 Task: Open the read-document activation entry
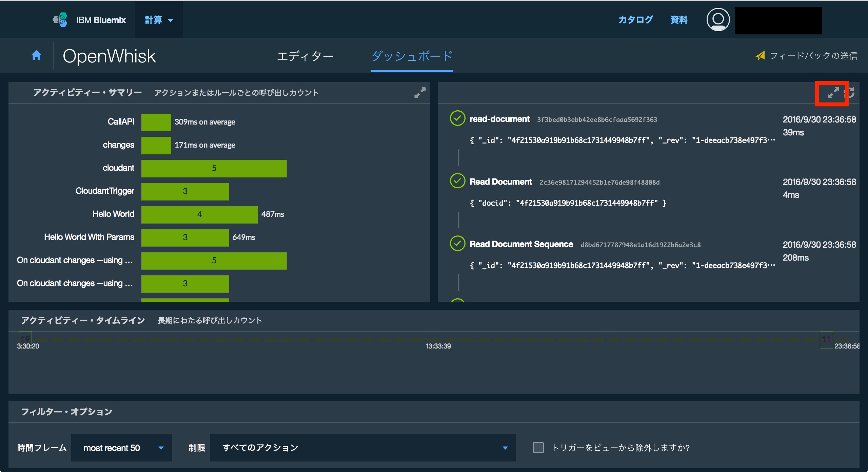(499, 119)
